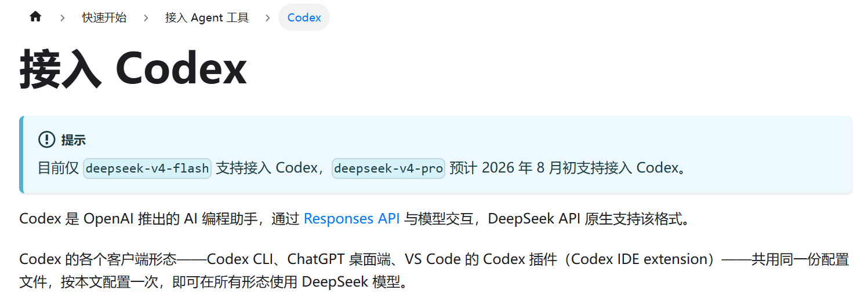
Task: Click the 提示 callout title
Action: tap(74, 140)
